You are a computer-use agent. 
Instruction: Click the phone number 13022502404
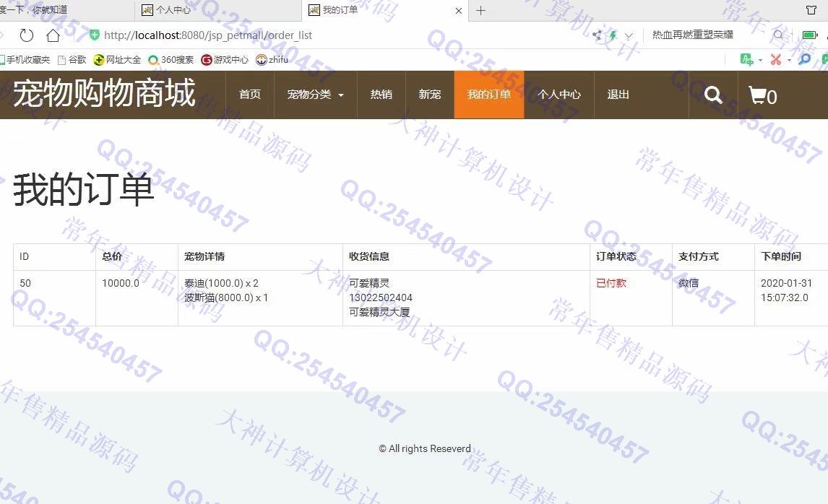[381, 297]
